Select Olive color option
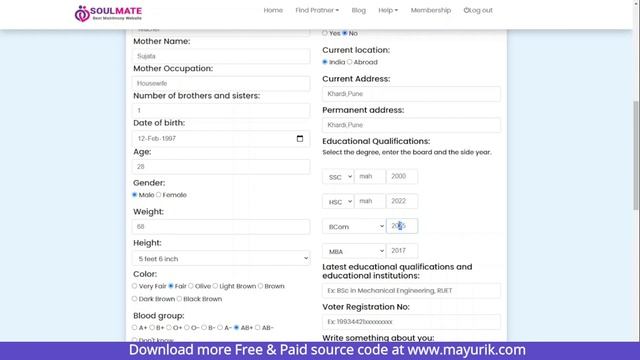This screenshot has height=360, width=640. tap(191, 286)
